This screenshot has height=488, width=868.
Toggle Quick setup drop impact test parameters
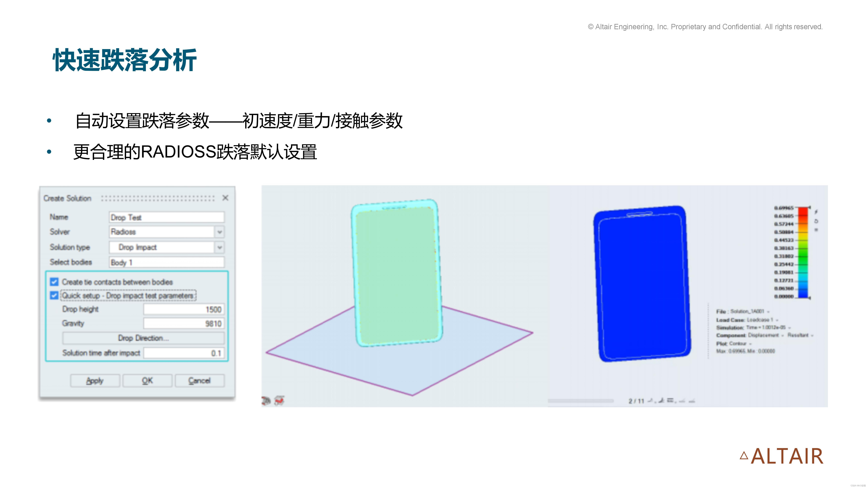pos(54,295)
